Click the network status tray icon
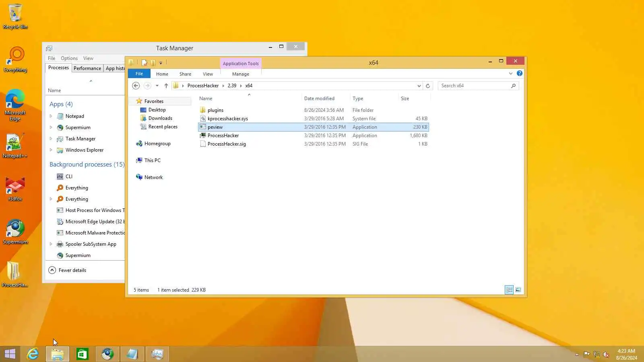Screen dimensions: 644x362 (x=596, y=354)
